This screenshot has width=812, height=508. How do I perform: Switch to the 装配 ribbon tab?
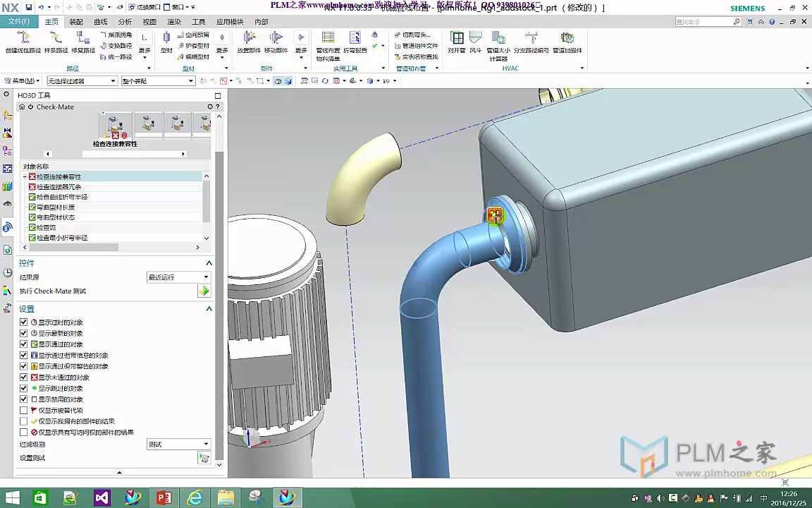click(x=76, y=22)
